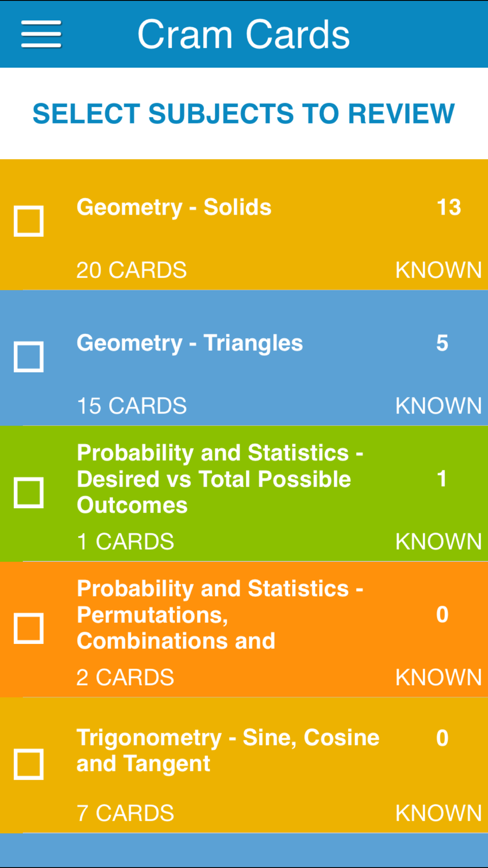Check the Geometry - Triangles checkbox
The image size is (488, 868).
click(x=29, y=357)
